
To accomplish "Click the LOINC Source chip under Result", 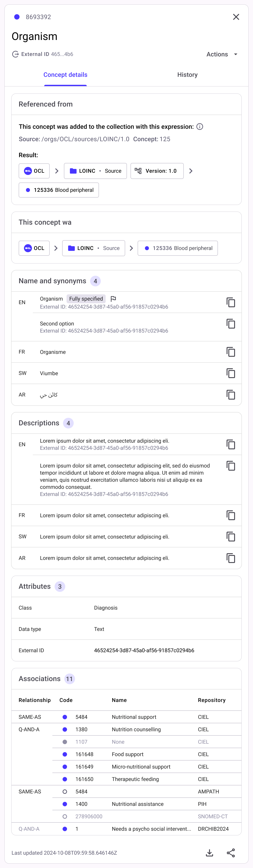I will tap(95, 171).
